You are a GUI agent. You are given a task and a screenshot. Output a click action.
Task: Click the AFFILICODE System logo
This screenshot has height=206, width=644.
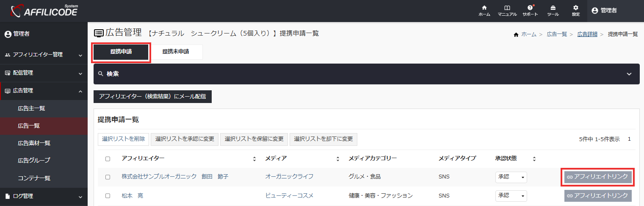click(44, 11)
